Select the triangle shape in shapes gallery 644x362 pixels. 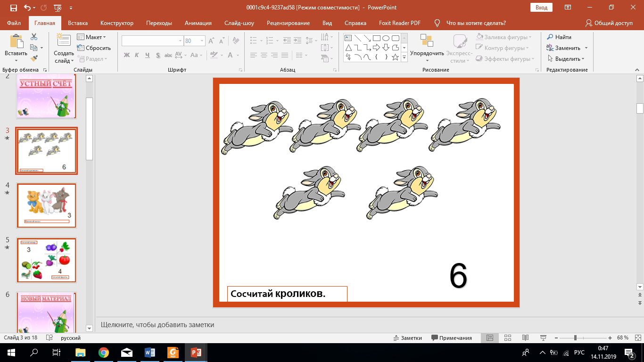point(348,48)
